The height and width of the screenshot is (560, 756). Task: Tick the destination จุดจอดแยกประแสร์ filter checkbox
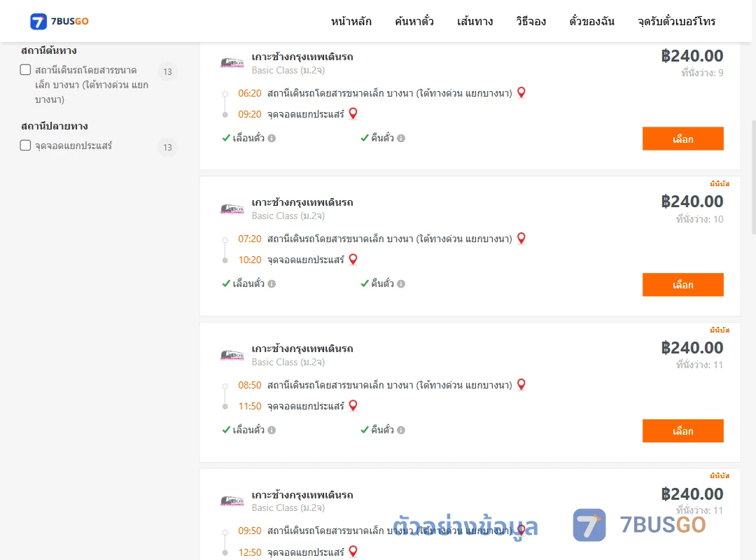pyautogui.click(x=26, y=145)
